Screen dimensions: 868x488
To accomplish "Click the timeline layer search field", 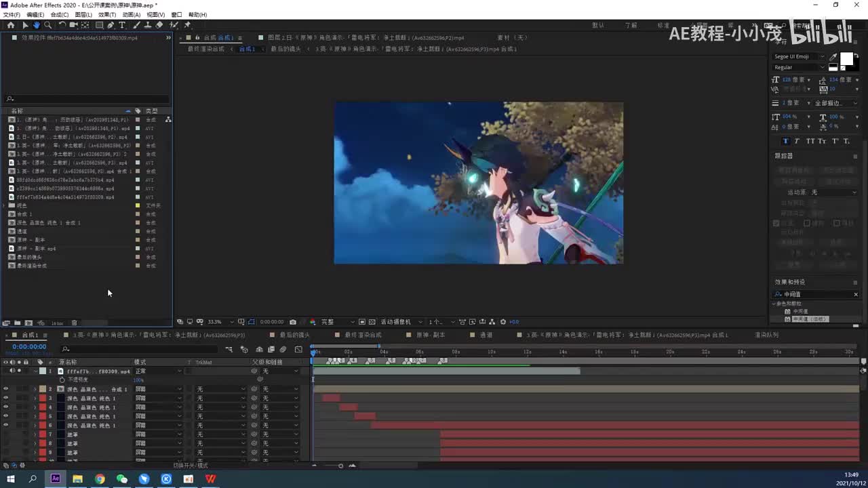I will point(139,349).
